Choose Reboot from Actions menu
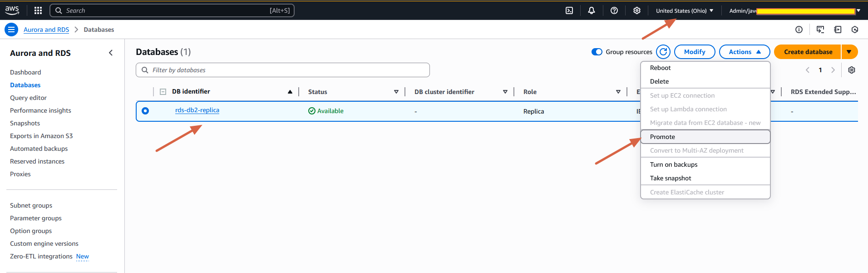 705,68
